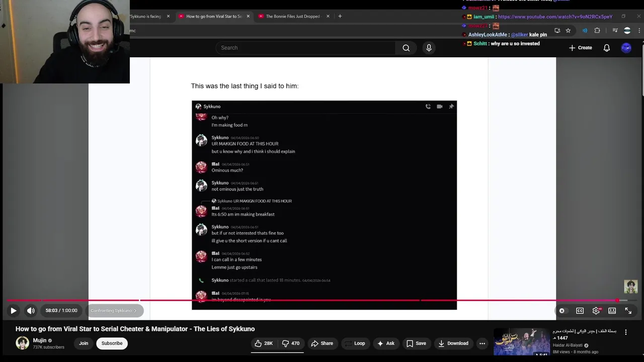
Task: Open YouTube account avatar menu
Action: pyautogui.click(x=626, y=48)
